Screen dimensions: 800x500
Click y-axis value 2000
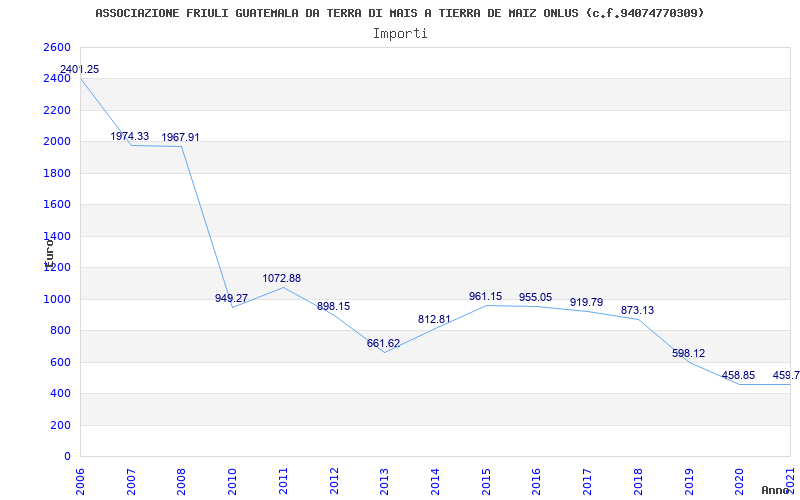click(57, 142)
